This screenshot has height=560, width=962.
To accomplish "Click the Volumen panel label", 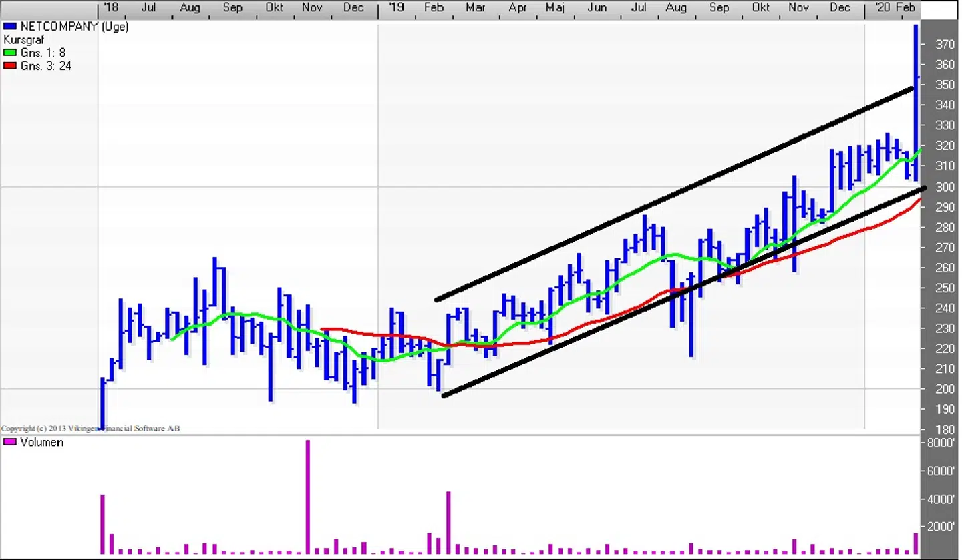I will (41, 443).
